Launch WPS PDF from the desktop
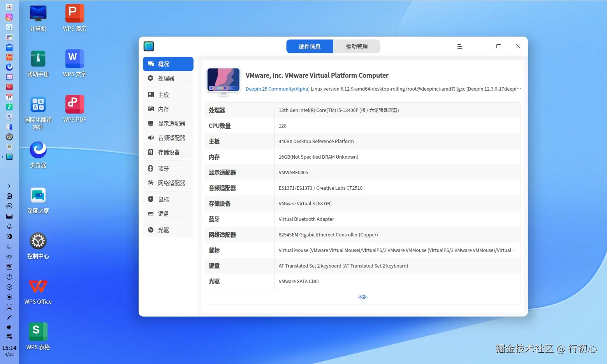 [75, 110]
